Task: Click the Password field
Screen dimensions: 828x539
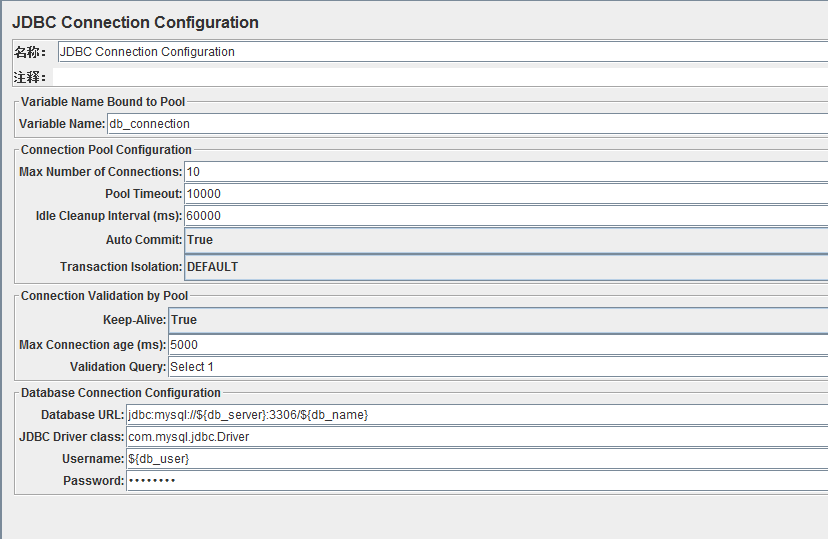Action: pyautogui.click(x=477, y=481)
